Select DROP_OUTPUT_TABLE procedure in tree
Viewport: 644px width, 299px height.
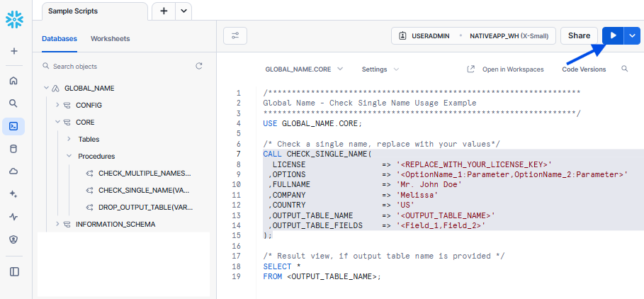pos(146,208)
